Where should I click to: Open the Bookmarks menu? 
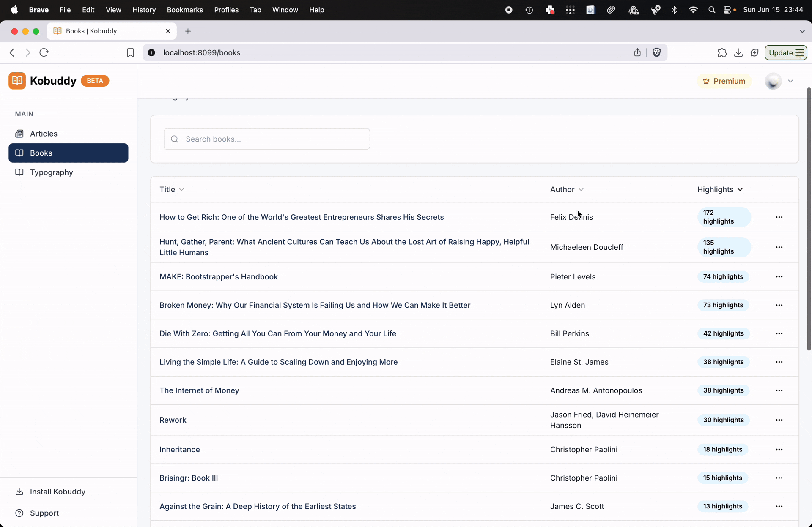tap(185, 10)
